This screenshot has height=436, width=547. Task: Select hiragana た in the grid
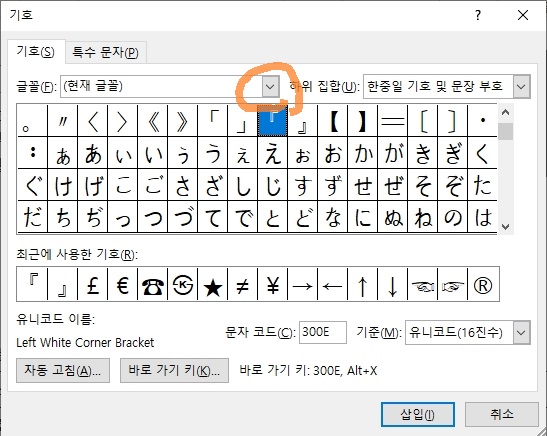tap(482, 185)
